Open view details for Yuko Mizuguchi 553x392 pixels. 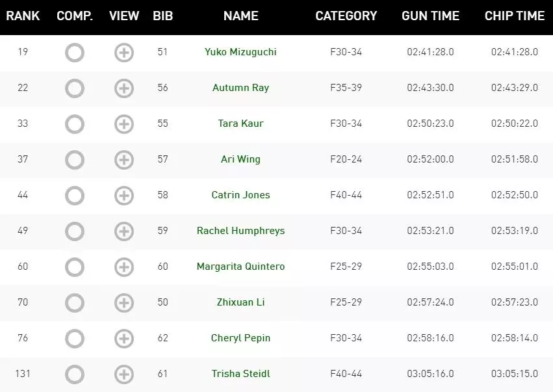click(x=123, y=53)
